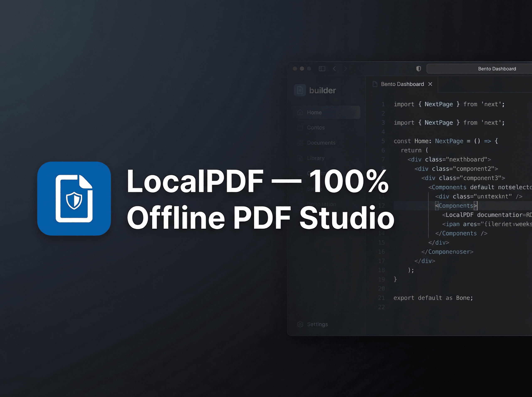Click the Home house icon in sidebar
The height and width of the screenshot is (397, 532).
(300, 112)
